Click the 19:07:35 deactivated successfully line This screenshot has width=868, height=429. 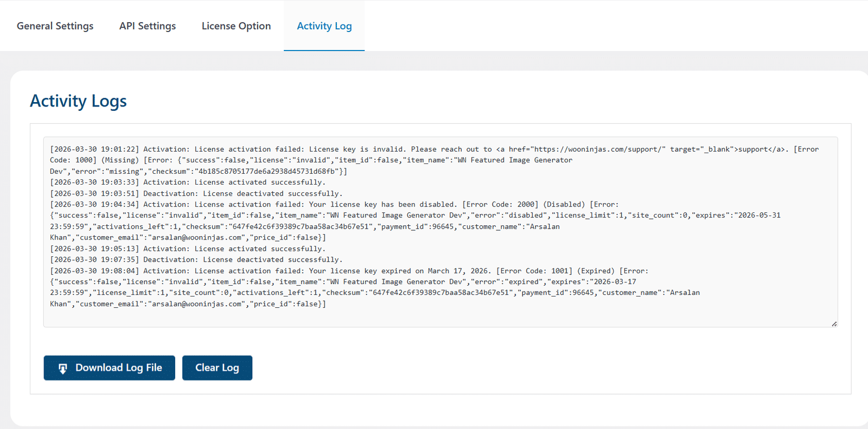click(x=196, y=260)
